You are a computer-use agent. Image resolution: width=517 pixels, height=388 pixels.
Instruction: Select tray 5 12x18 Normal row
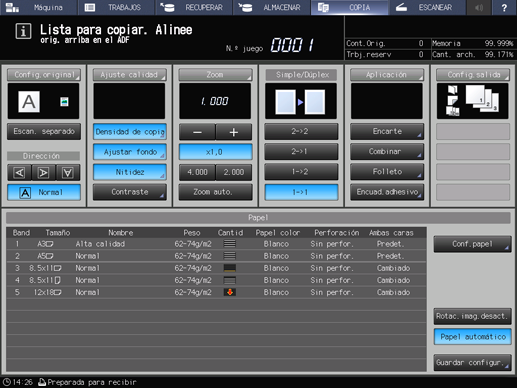click(216, 292)
